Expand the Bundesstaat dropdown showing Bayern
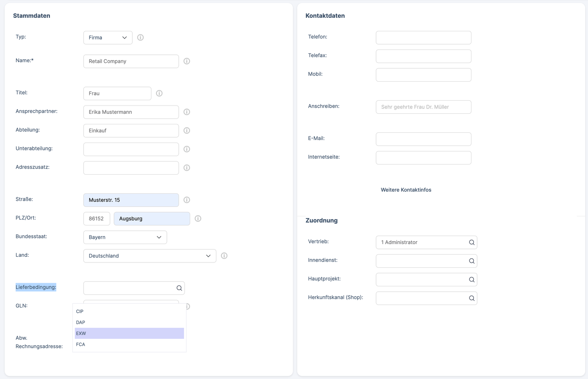The width and height of the screenshot is (588, 379). coord(125,237)
